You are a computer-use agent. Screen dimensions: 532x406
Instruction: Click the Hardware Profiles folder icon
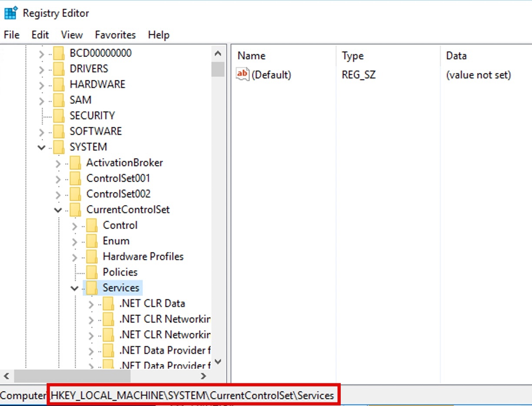(x=92, y=257)
